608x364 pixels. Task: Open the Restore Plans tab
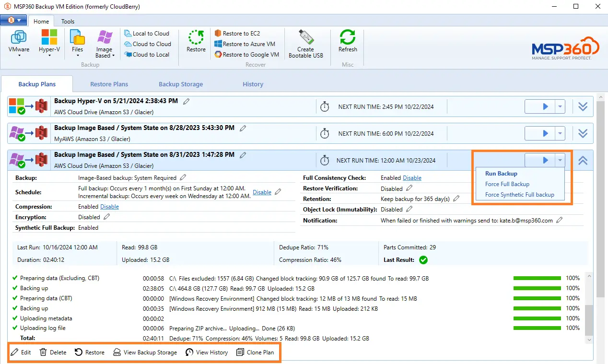109,84
